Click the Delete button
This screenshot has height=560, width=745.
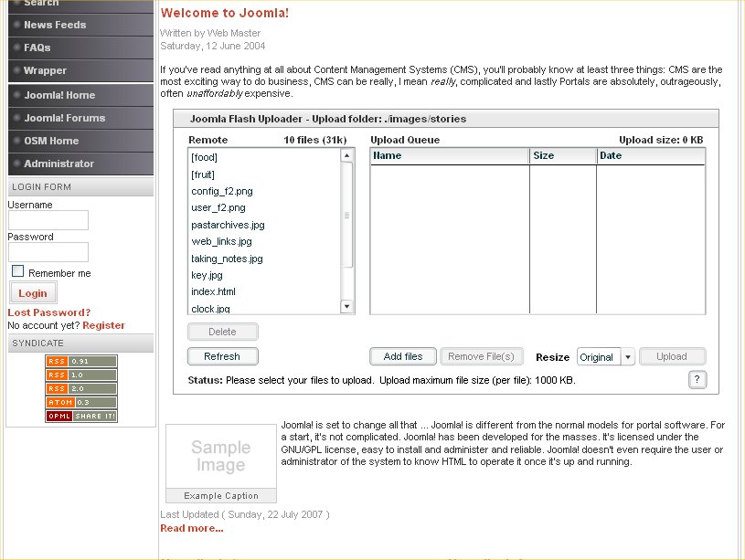point(223,332)
